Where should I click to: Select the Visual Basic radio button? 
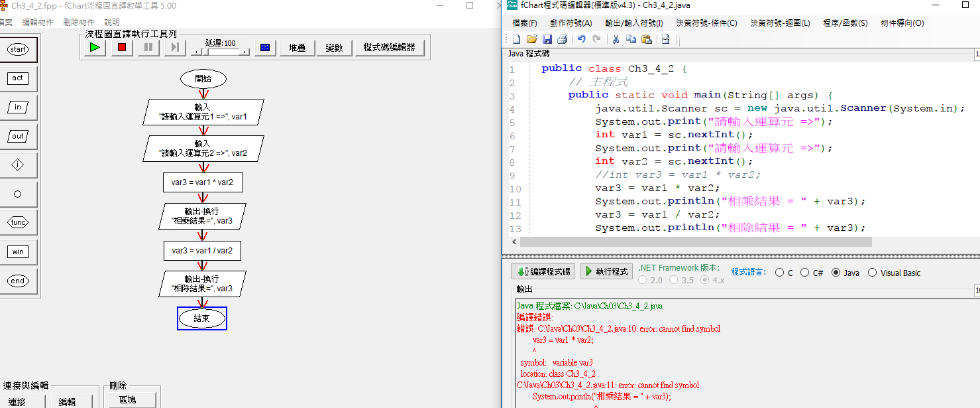[872, 273]
